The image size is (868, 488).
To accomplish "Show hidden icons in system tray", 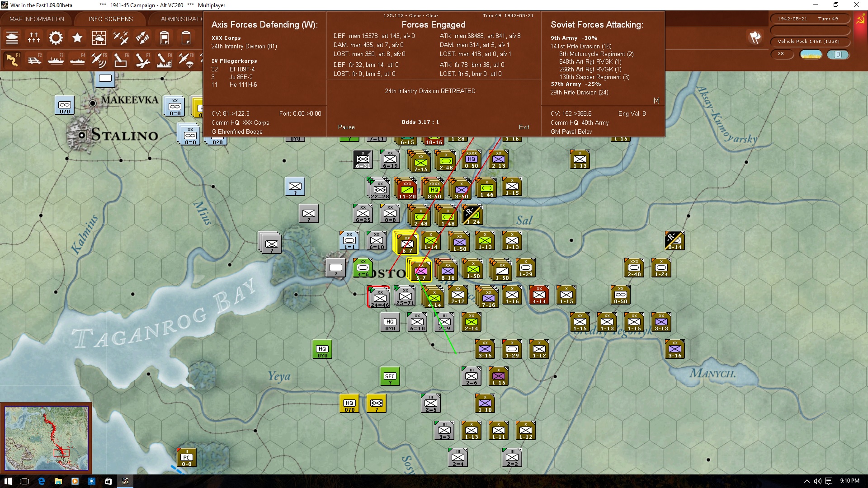I will point(807,481).
